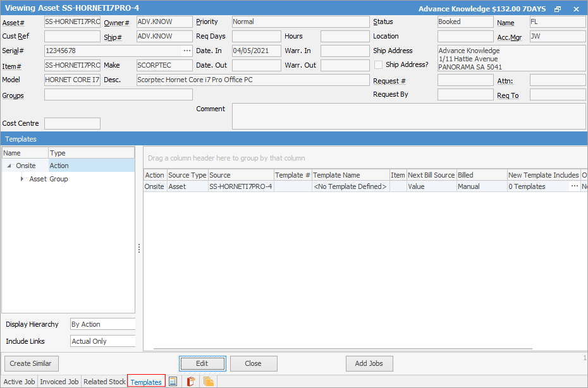Open the Related Stock tab

[104, 382]
